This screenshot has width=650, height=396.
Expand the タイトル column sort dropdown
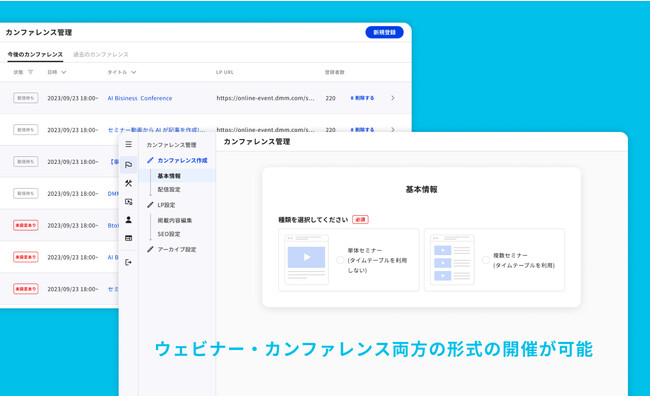133,72
